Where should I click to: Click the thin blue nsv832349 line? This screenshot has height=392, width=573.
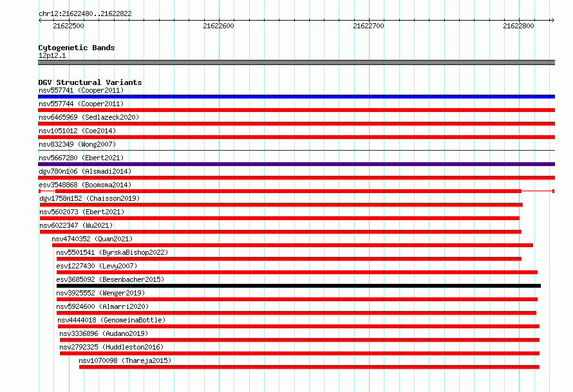pyautogui.click(x=296, y=150)
